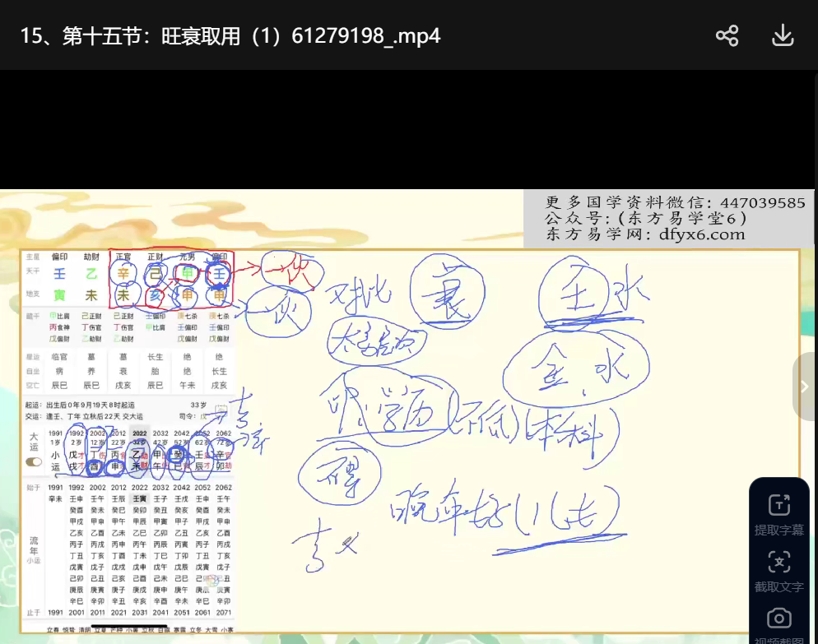Viewport: 818px width, 644px height.
Task: Select the 2022 大运 column 乙未
Action: point(139,460)
